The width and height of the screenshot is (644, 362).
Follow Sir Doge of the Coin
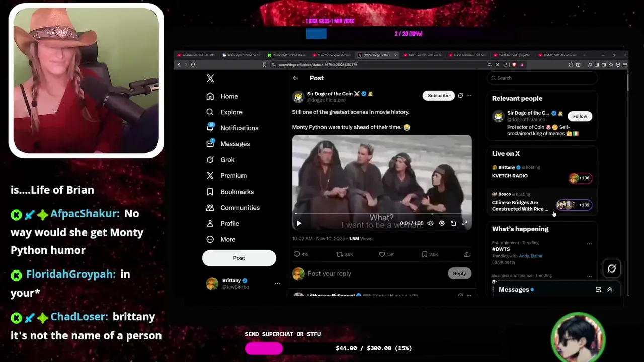point(580,116)
